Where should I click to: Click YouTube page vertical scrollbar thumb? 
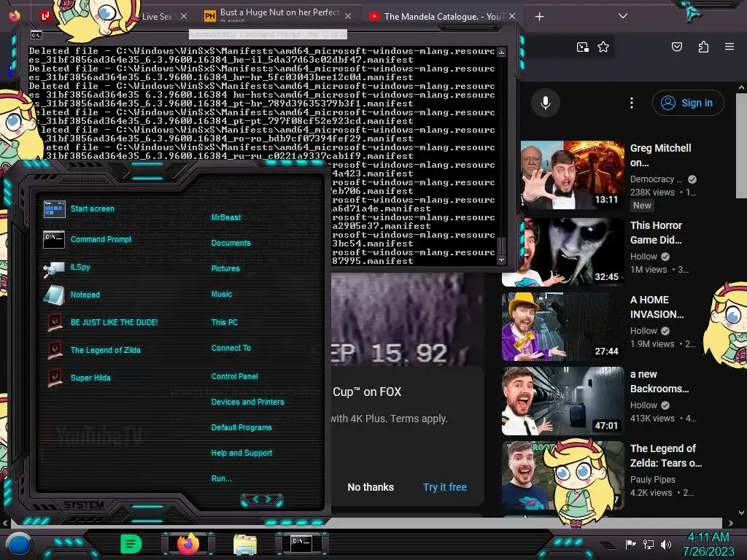(x=741, y=146)
